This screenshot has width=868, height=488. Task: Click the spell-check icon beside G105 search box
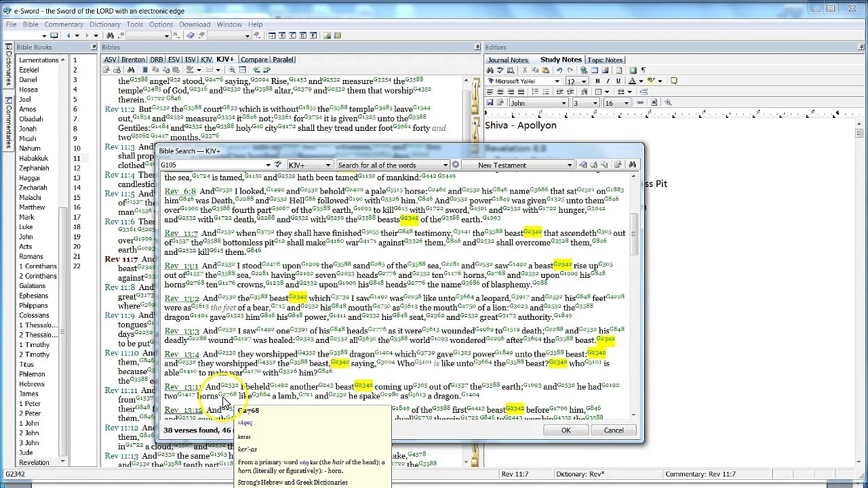click(x=278, y=165)
